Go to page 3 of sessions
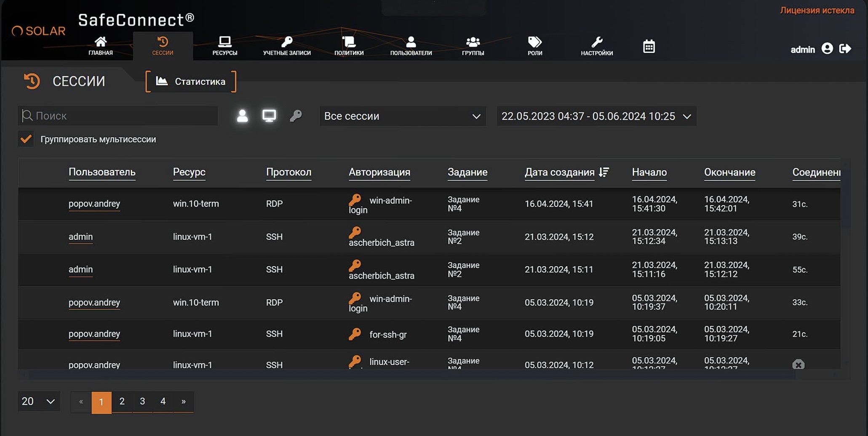 point(142,401)
